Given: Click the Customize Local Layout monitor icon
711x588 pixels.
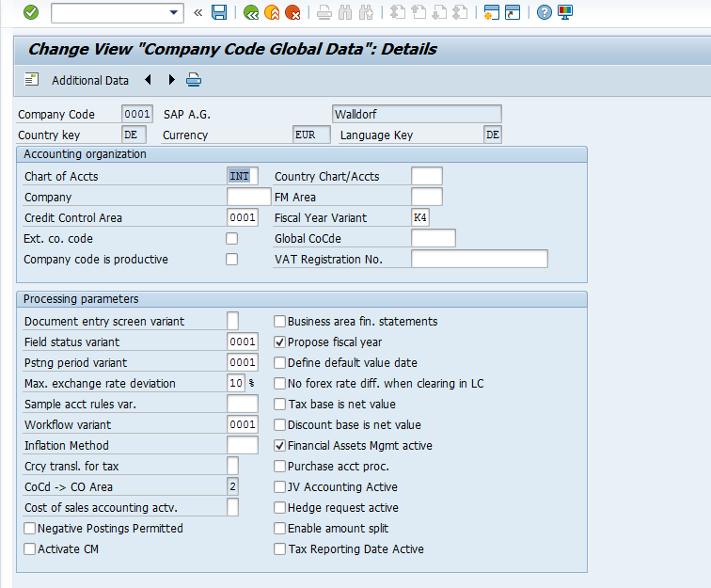Looking at the screenshot, I should [565, 12].
